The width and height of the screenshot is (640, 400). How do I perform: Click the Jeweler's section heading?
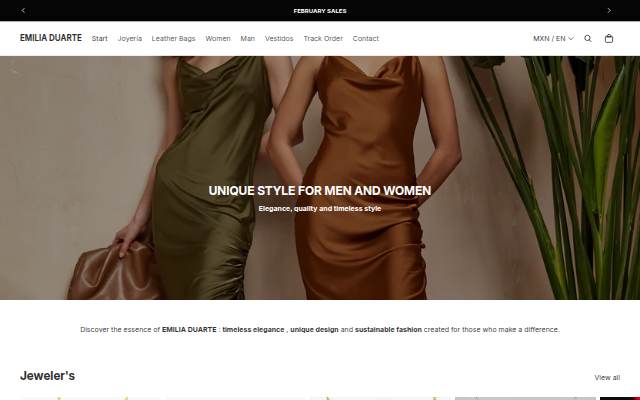[x=47, y=376]
